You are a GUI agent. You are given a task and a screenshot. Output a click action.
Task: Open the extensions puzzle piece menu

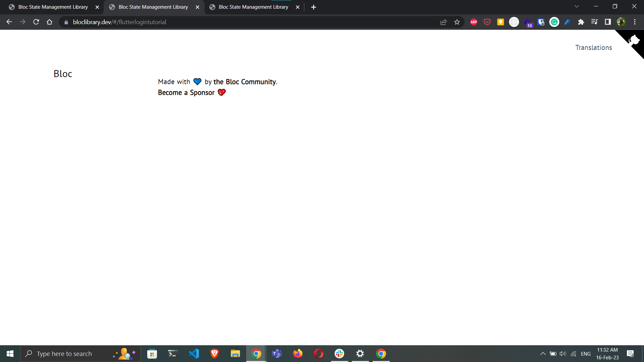pos(581,22)
